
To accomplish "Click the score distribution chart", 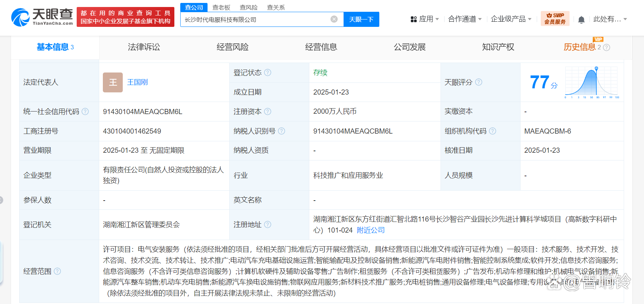I will click(592, 82).
